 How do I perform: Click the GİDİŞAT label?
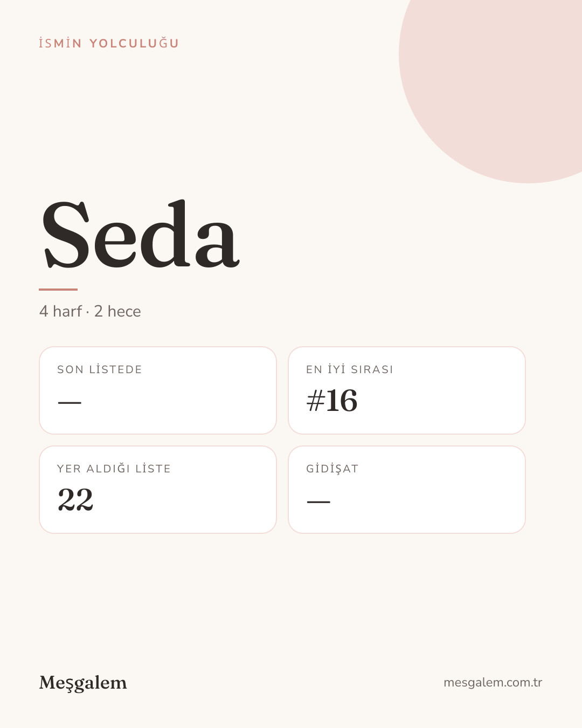pos(332,469)
